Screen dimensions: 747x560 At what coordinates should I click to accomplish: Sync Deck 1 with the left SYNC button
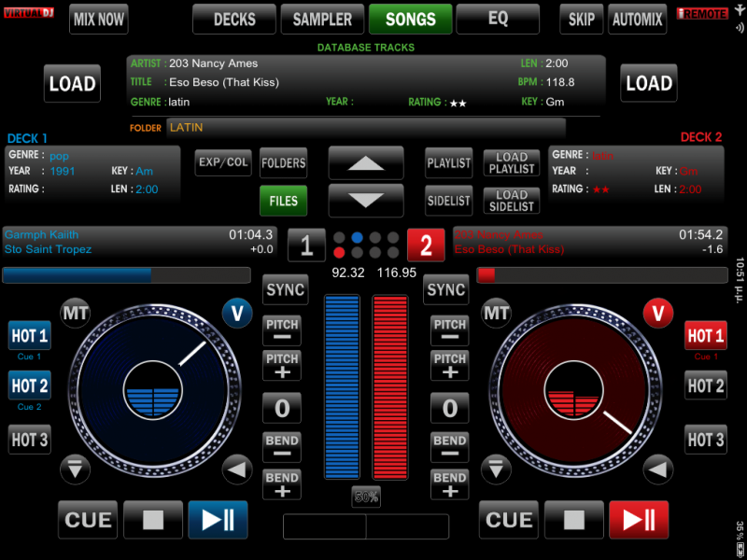point(285,289)
